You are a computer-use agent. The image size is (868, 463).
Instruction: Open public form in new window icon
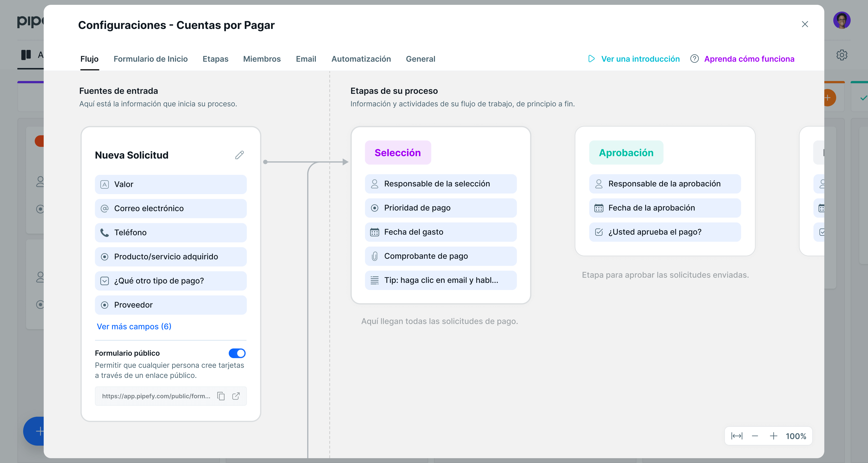[236, 396]
